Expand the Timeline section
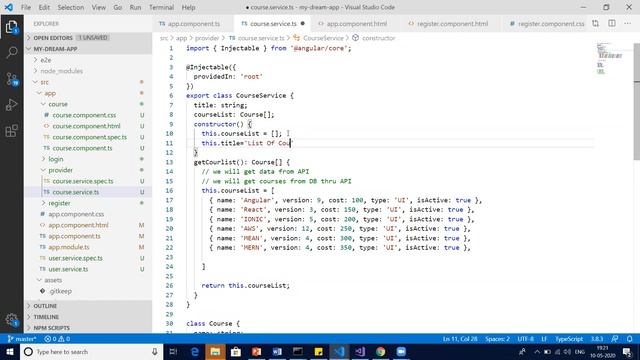 (x=88, y=317)
